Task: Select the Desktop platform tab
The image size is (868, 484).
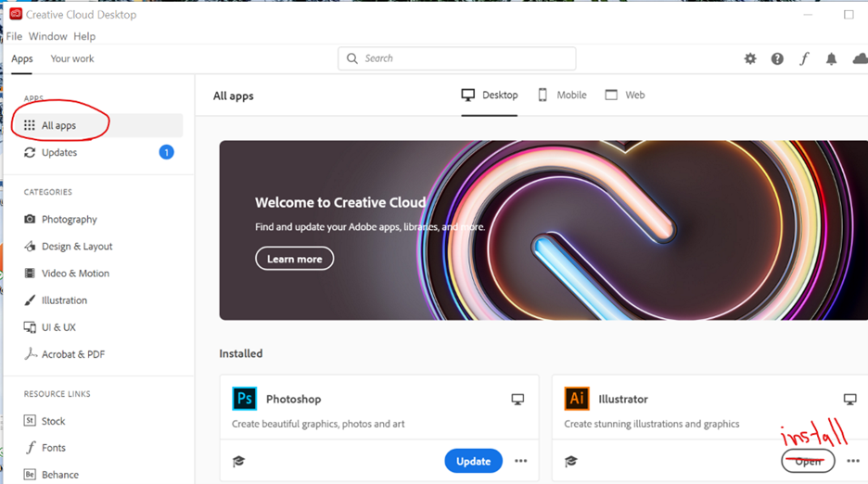Action: point(490,96)
